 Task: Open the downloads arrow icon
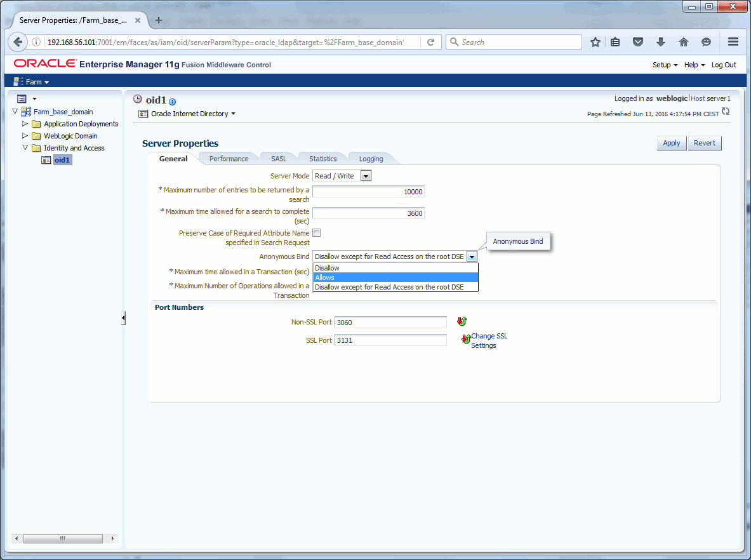661,42
